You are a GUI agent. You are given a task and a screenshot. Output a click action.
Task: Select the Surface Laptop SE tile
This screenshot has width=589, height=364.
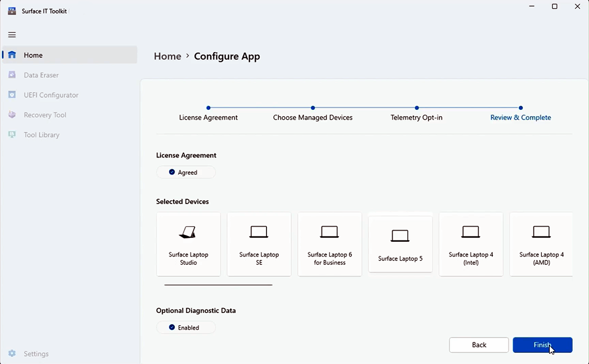pyautogui.click(x=259, y=244)
